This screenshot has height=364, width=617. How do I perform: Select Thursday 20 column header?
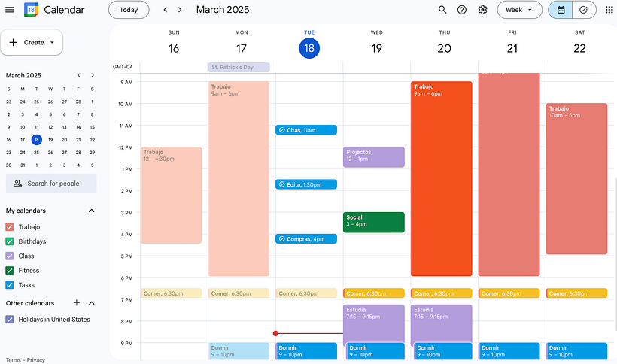click(444, 44)
